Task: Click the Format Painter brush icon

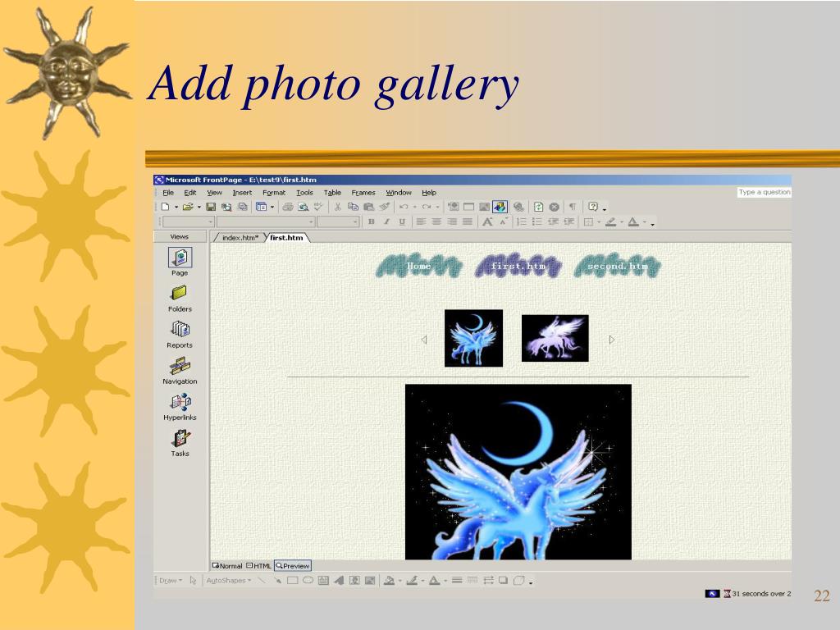Action: click(384, 207)
